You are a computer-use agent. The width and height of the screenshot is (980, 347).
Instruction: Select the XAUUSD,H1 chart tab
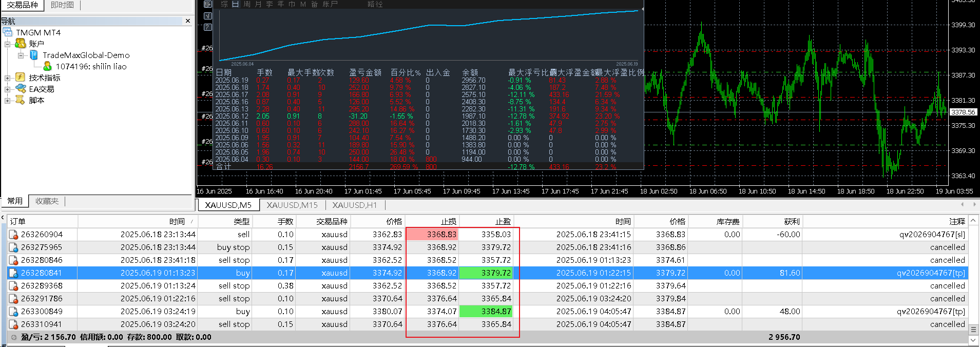pyautogui.click(x=354, y=205)
